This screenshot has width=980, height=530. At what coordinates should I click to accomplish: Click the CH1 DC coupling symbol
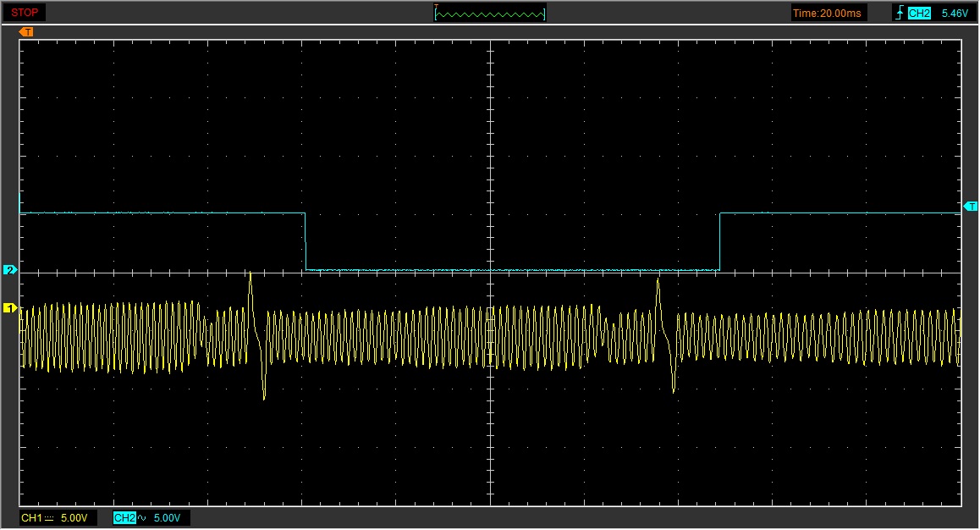click(x=49, y=518)
